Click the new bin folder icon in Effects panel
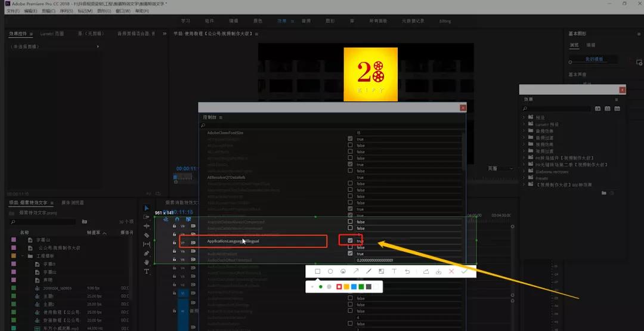644x331 pixels. coord(603,193)
